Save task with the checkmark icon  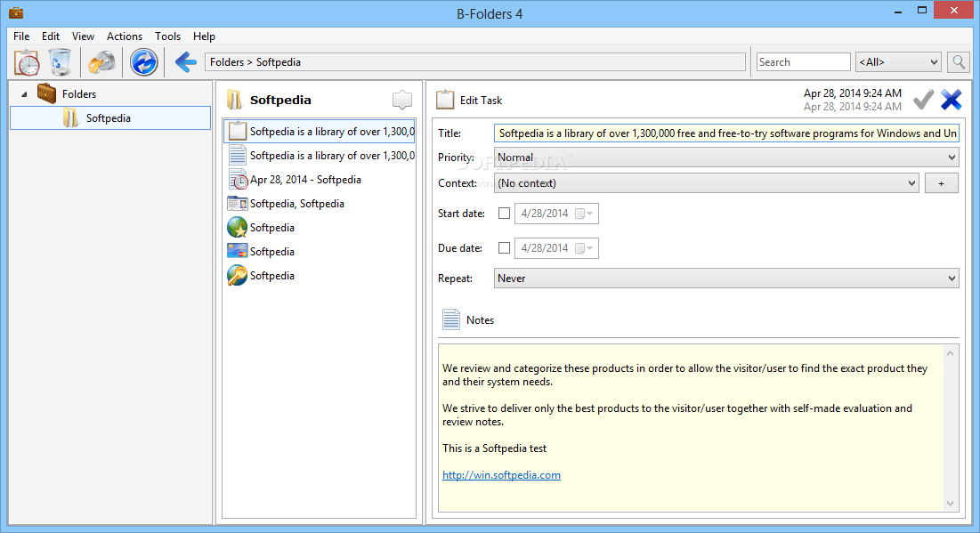click(924, 100)
